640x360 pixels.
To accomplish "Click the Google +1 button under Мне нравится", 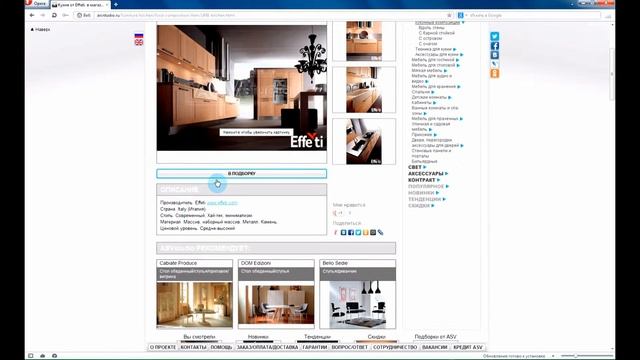I will click(338, 213).
